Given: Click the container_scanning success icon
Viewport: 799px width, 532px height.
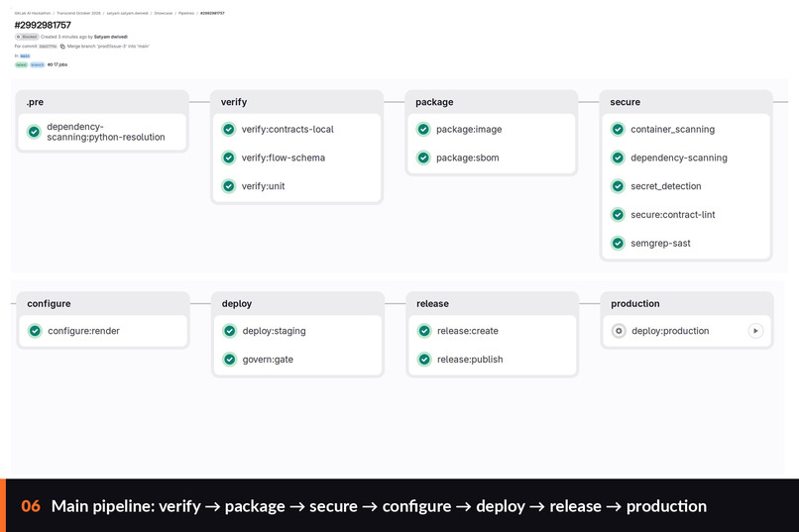Looking at the screenshot, I should [619, 130].
